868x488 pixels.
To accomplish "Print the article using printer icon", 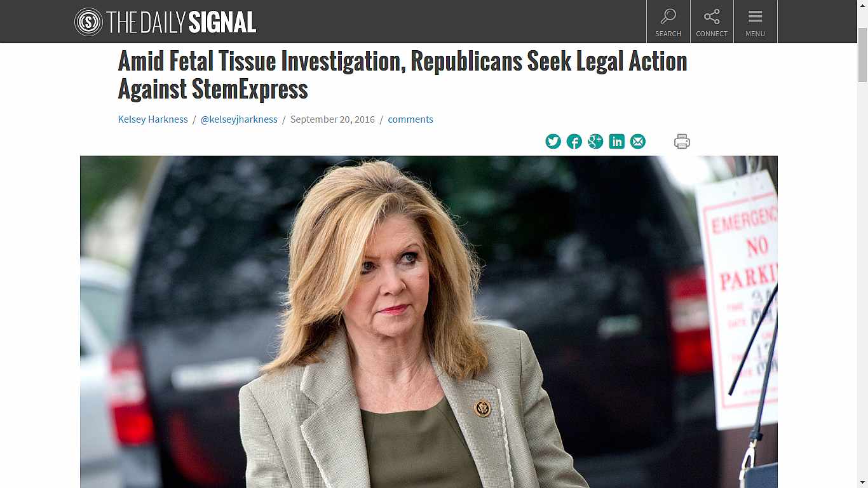I will coord(682,142).
